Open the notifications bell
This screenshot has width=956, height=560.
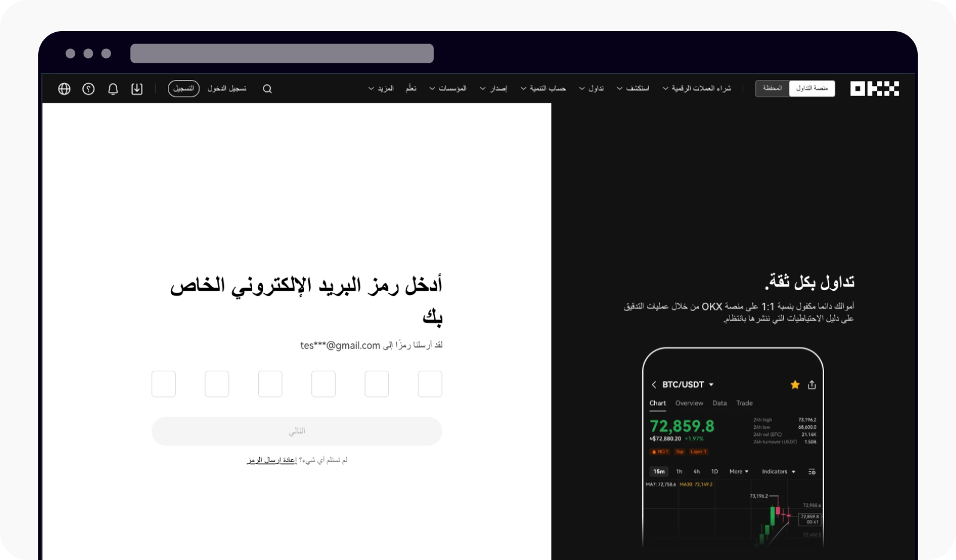click(x=112, y=88)
